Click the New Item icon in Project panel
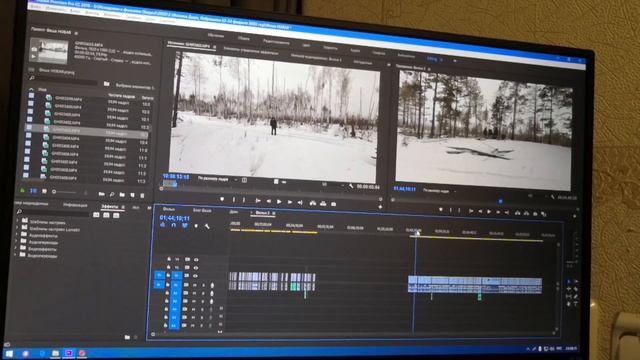The image size is (640, 360). [x=132, y=195]
